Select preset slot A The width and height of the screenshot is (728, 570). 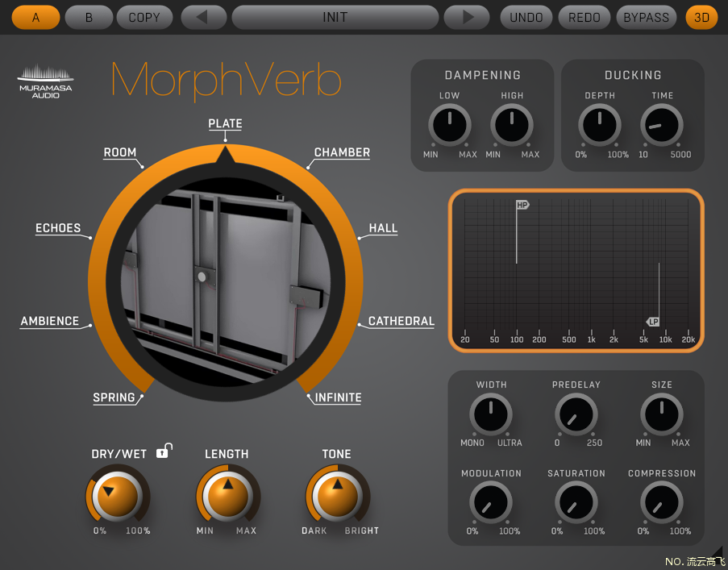pos(35,17)
